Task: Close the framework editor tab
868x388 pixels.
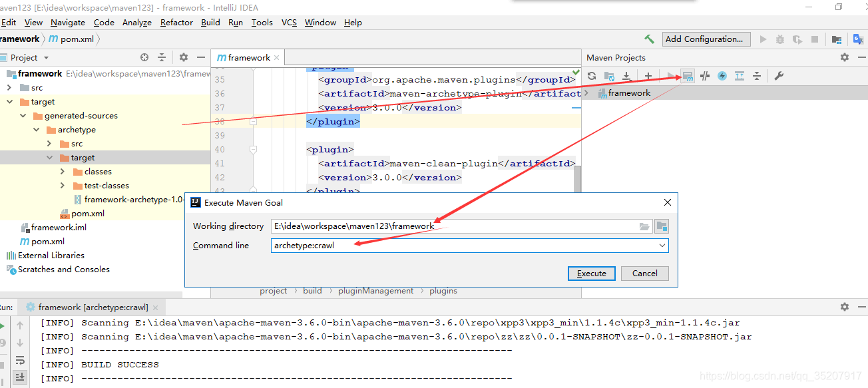Action: click(x=278, y=58)
